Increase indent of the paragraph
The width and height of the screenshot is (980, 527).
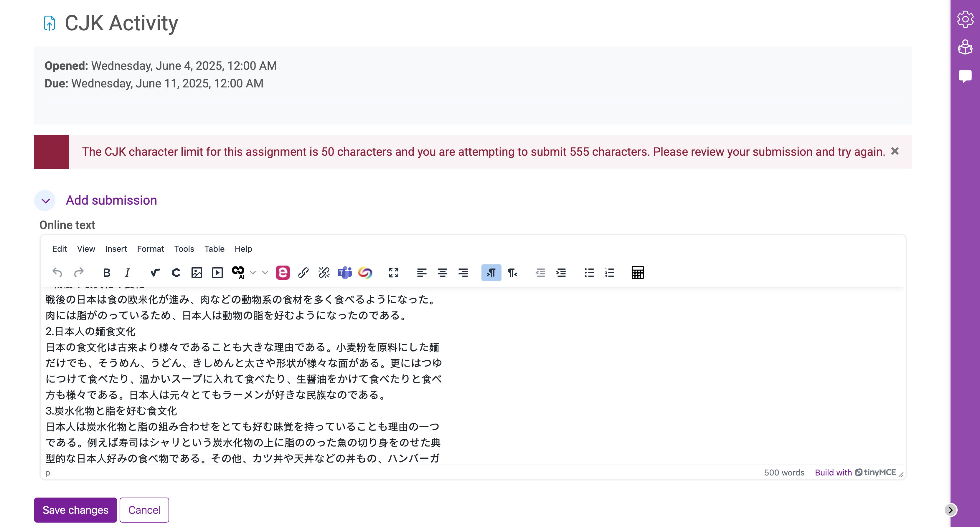pyautogui.click(x=561, y=272)
